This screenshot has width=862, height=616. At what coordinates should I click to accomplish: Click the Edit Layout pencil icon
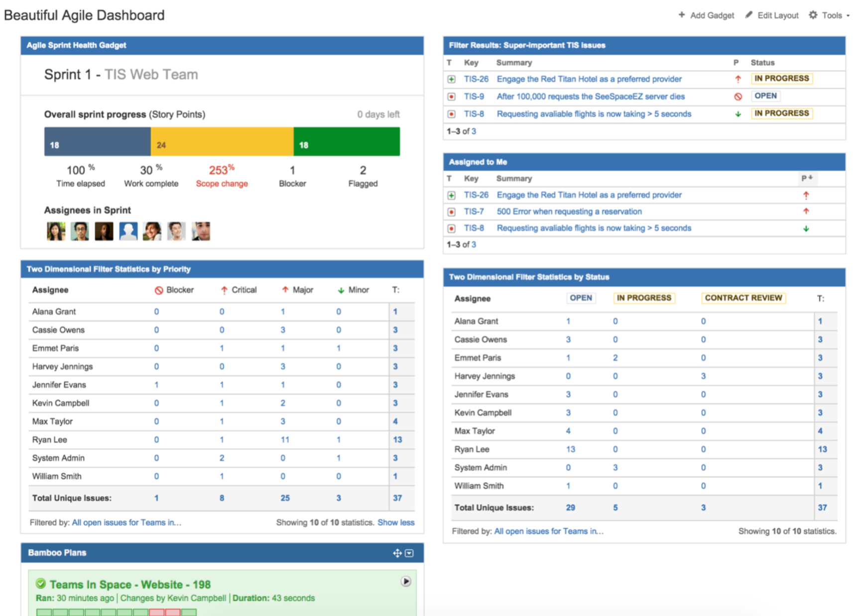748,15
